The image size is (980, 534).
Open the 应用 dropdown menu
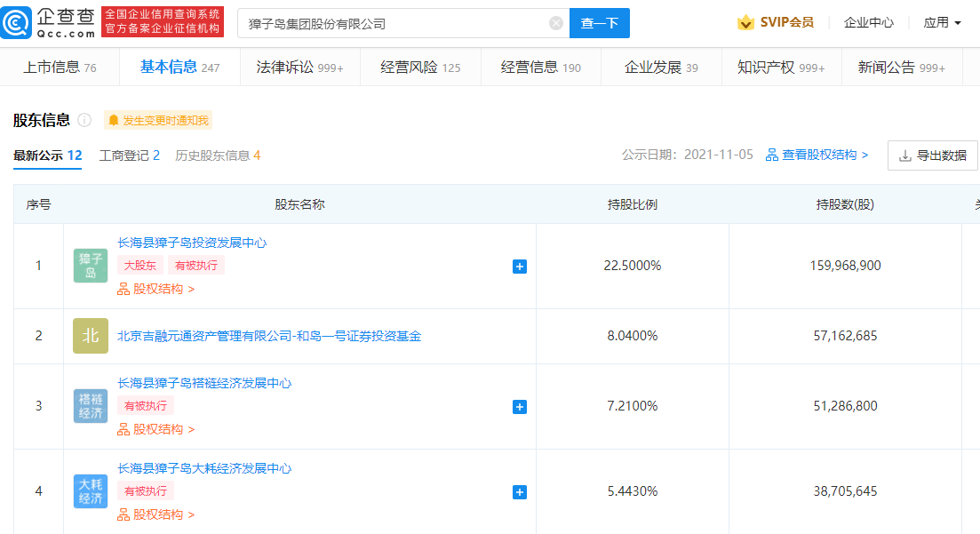tap(942, 23)
